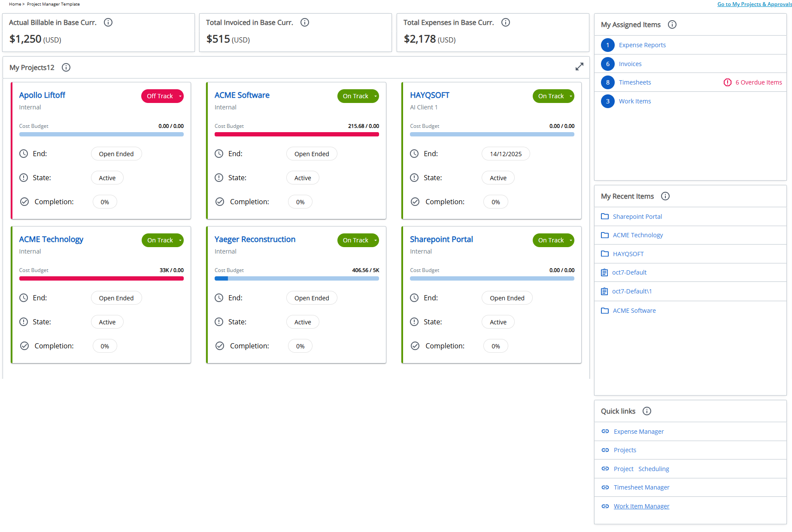Screen dimensions: 792x532
Task: Select Project Manager Template breadcrumb
Action: click(x=53, y=4)
